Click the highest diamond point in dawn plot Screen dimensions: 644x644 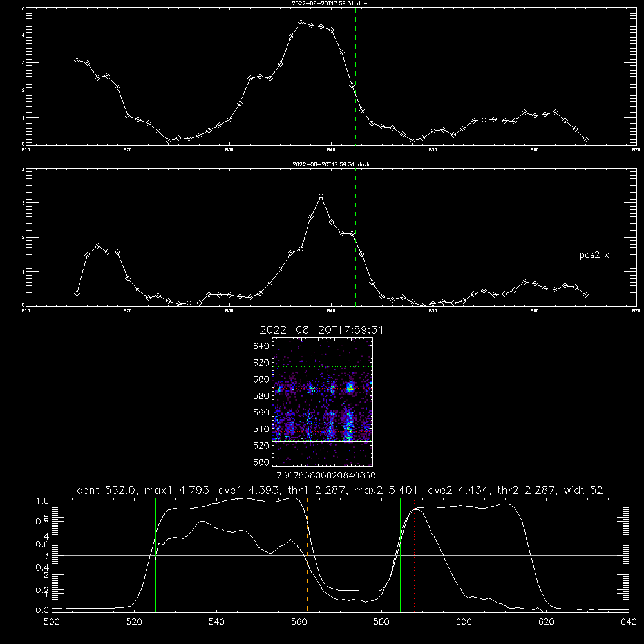click(x=301, y=23)
